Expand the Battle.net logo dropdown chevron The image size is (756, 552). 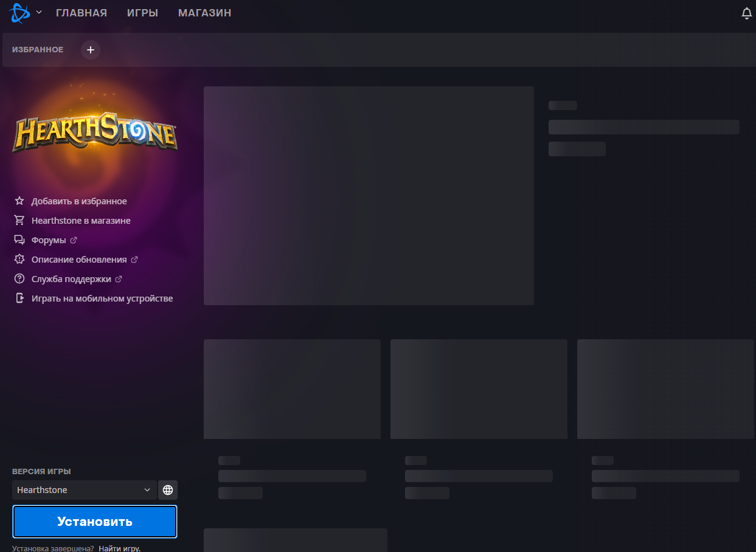point(39,12)
